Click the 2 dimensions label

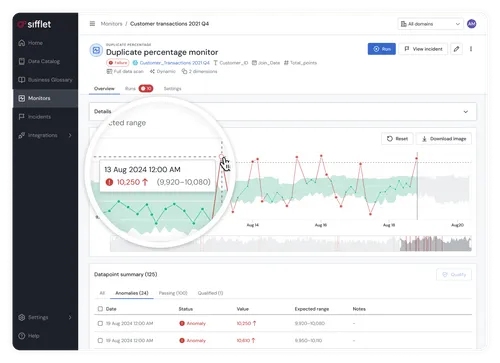199,71
